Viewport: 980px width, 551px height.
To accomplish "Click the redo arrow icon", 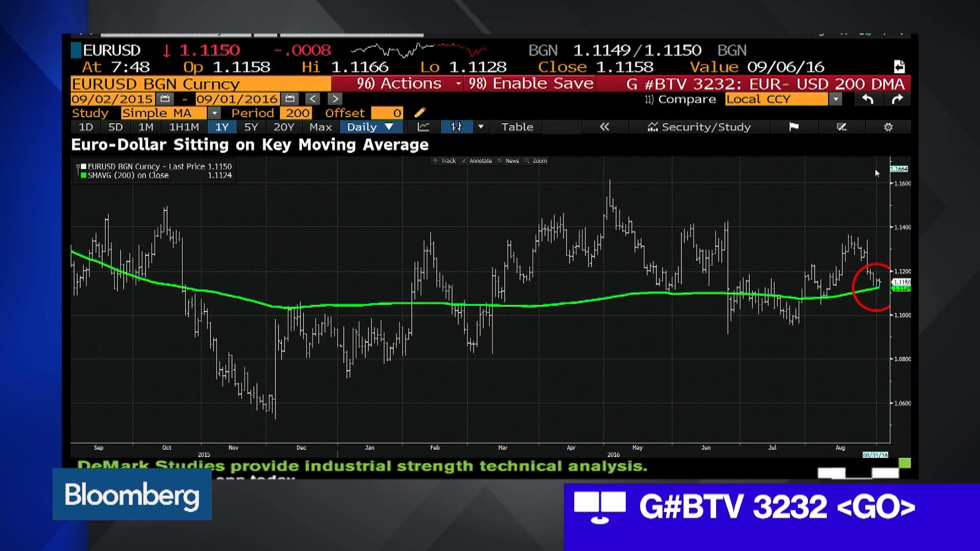I will coord(897,99).
